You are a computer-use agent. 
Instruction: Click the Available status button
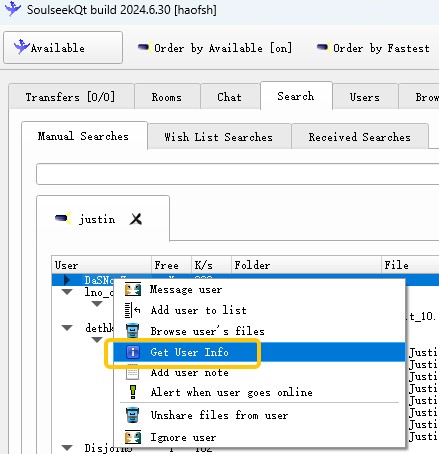tap(63, 48)
